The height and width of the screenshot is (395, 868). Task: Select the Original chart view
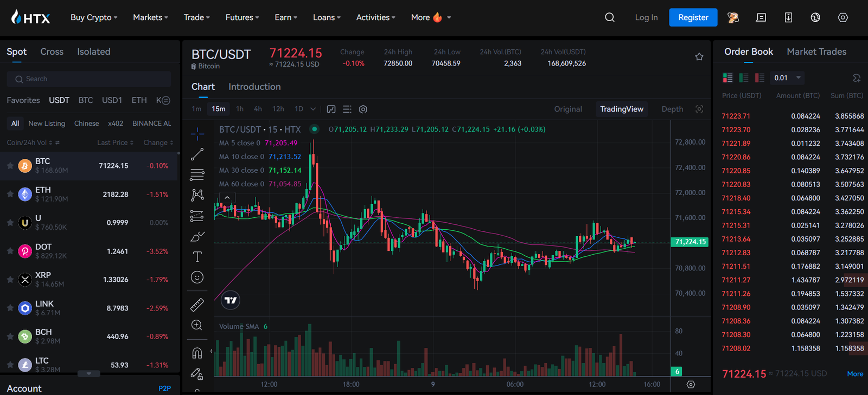568,109
